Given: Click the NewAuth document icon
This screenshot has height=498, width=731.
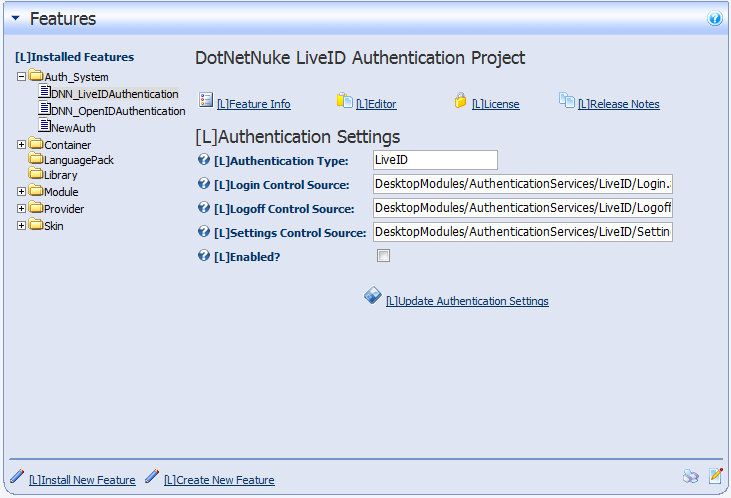Looking at the screenshot, I should (44, 125).
